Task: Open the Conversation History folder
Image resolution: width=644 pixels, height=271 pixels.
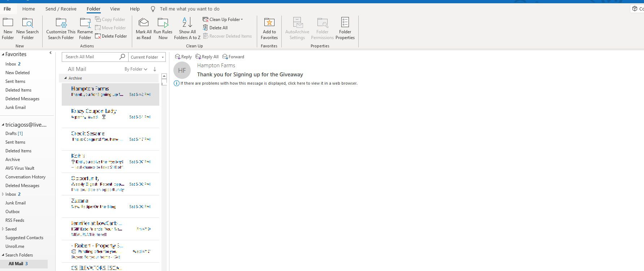Action: coord(25,177)
